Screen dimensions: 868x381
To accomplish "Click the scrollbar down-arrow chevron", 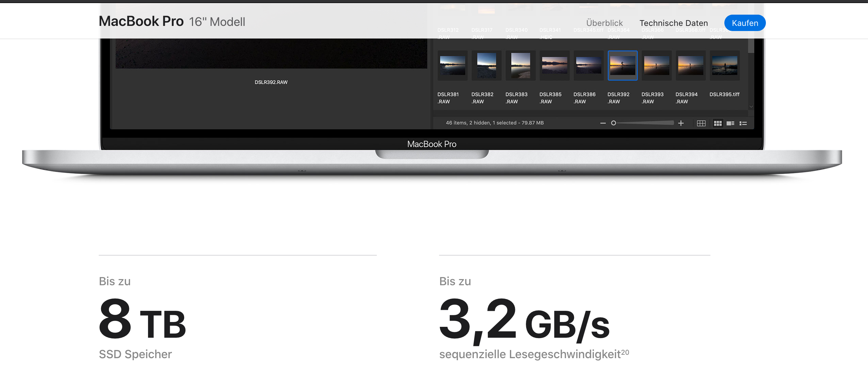I will point(751,107).
